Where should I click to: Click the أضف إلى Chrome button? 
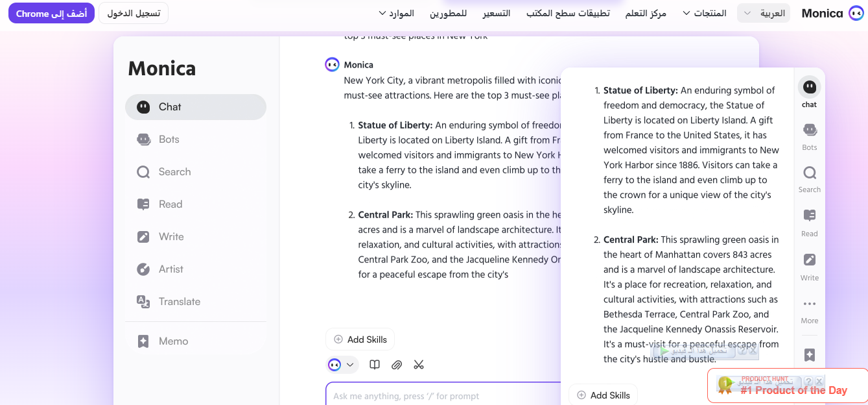click(x=51, y=13)
